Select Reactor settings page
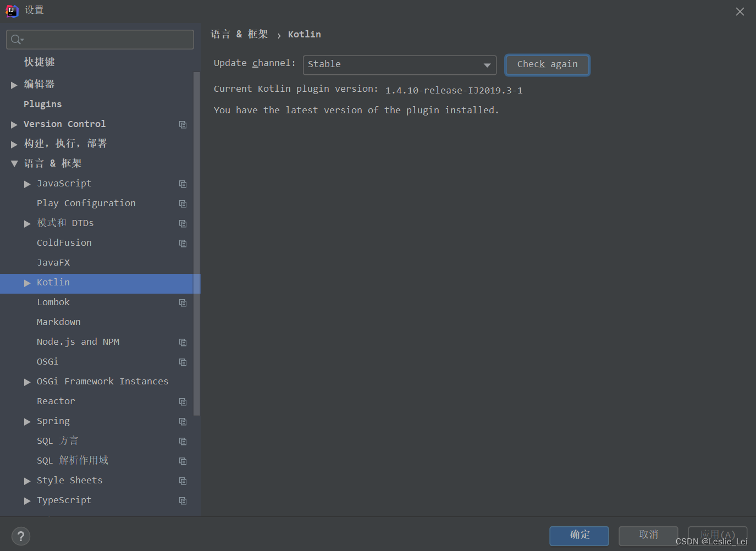The image size is (756, 551). pyautogui.click(x=56, y=401)
